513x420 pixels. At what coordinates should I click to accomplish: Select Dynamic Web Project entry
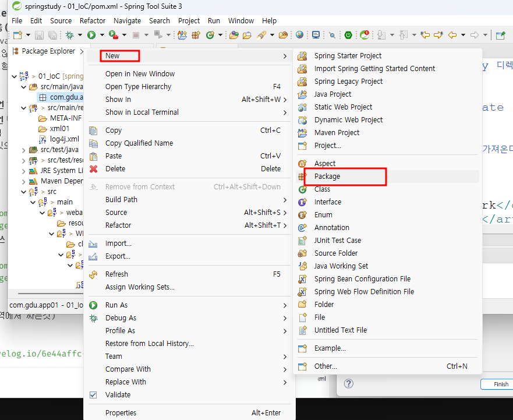[x=387, y=120]
